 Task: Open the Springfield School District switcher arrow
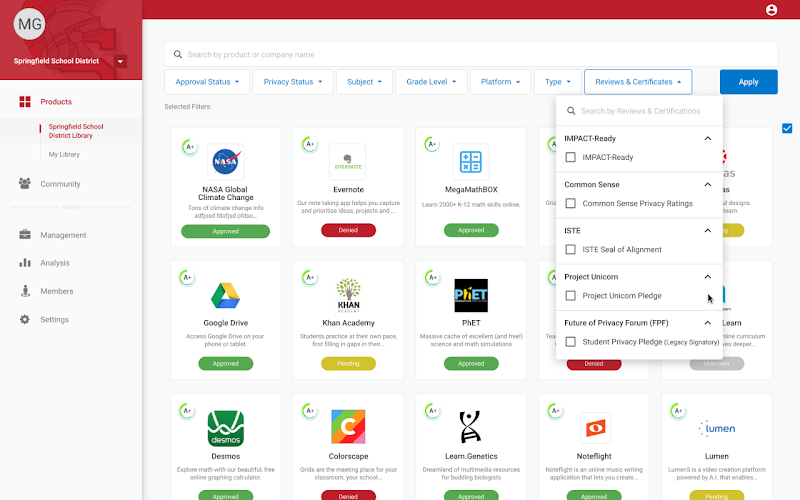(120, 61)
